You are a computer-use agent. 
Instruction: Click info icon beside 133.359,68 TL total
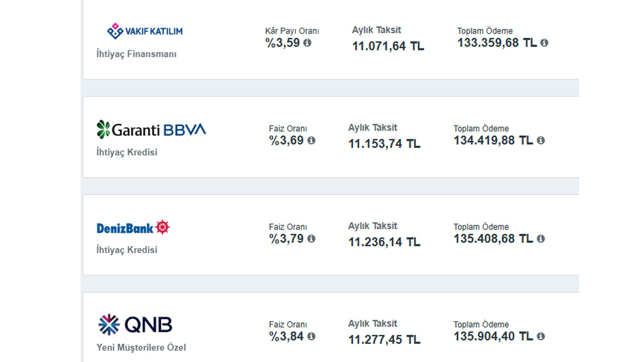point(544,43)
